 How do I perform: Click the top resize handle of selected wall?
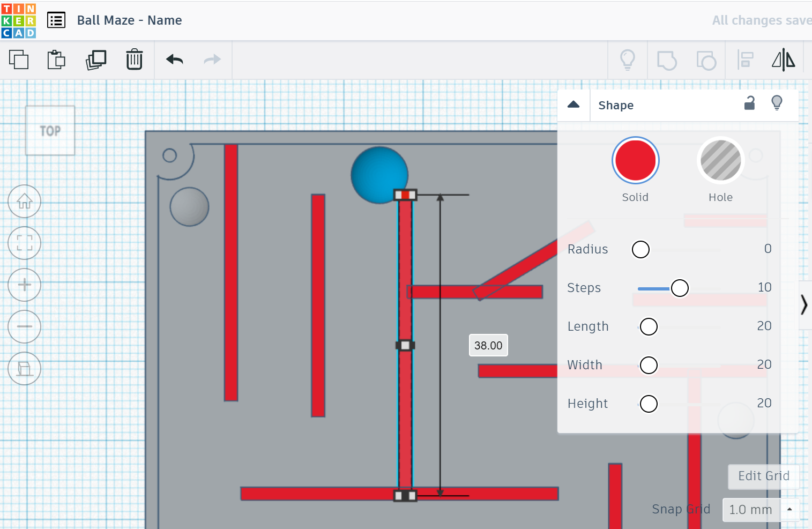click(x=405, y=195)
